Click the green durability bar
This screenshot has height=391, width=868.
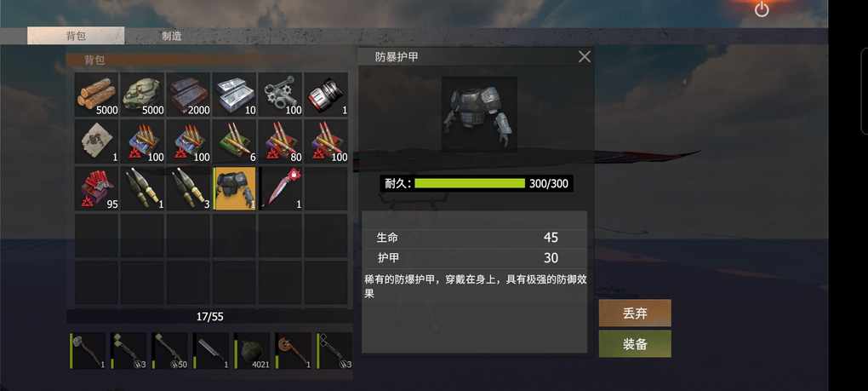(x=470, y=183)
